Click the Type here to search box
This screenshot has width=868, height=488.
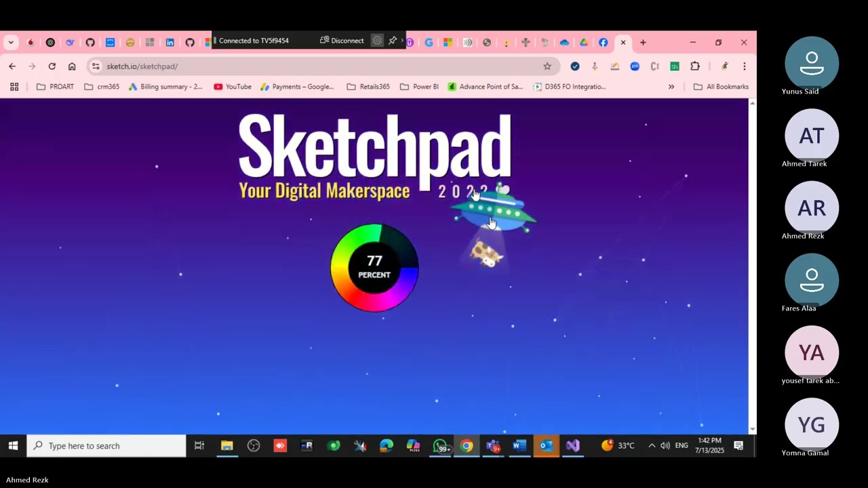point(106,445)
